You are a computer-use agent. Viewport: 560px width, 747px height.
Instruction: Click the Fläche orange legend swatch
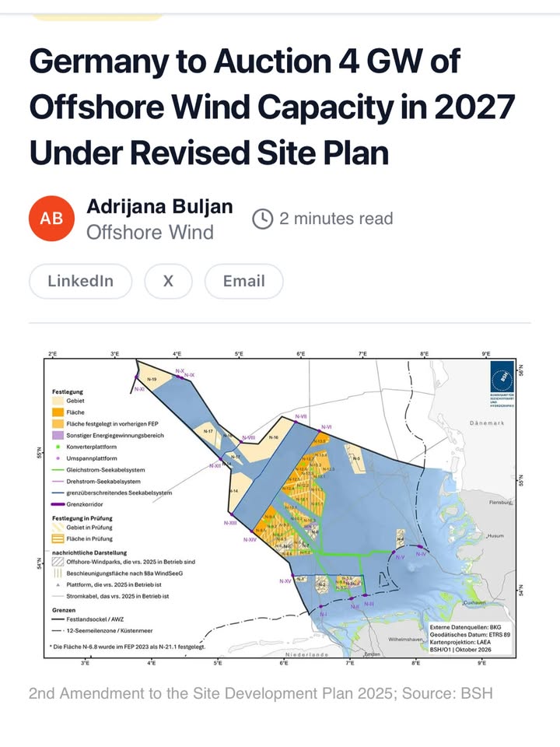pos(58,412)
